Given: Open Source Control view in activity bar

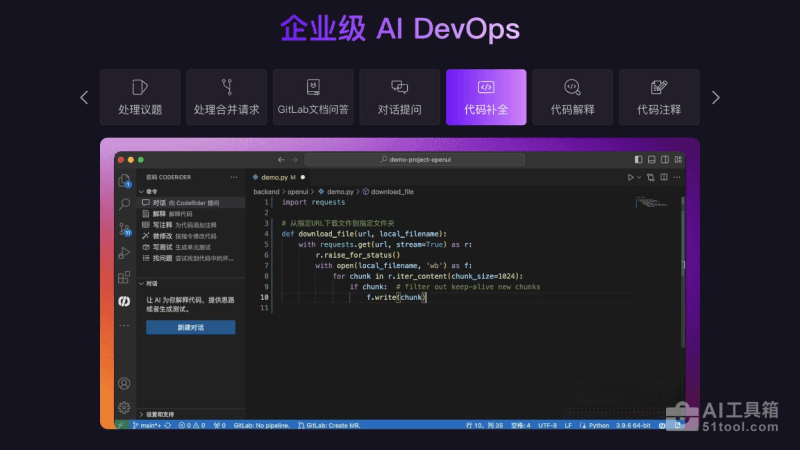Looking at the screenshot, I should pos(124,228).
